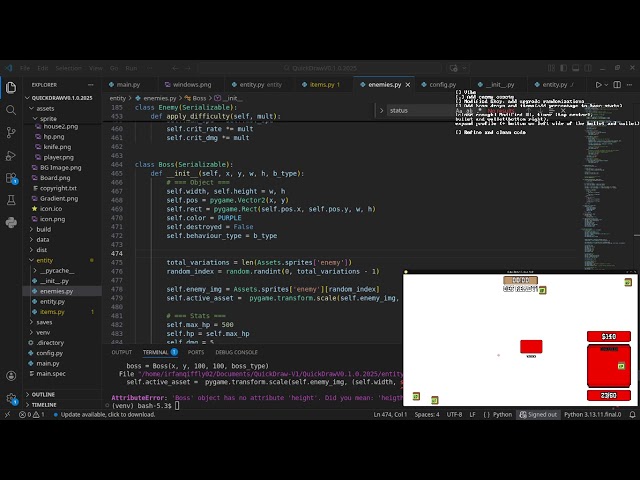This screenshot has height=480, width=640.
Task: Open the Search view in the activity bar
Action: point(11,110)
